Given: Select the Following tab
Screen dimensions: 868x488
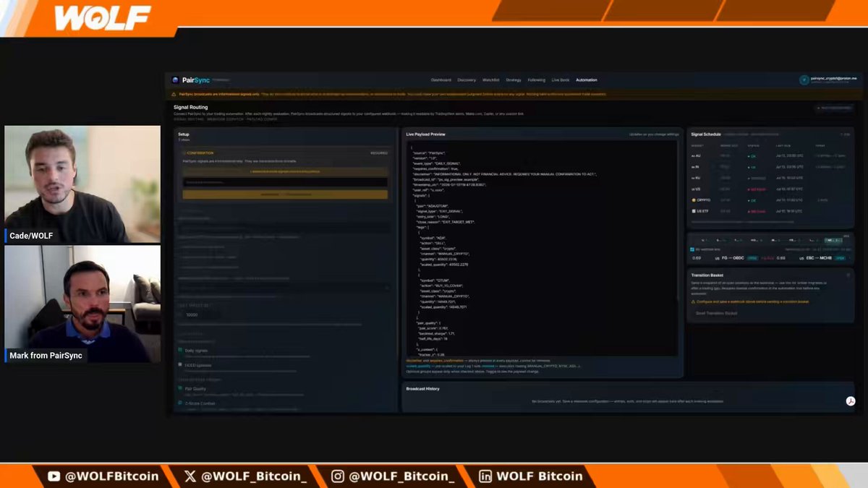Looking at the screenshot, I should click(536, 80).
